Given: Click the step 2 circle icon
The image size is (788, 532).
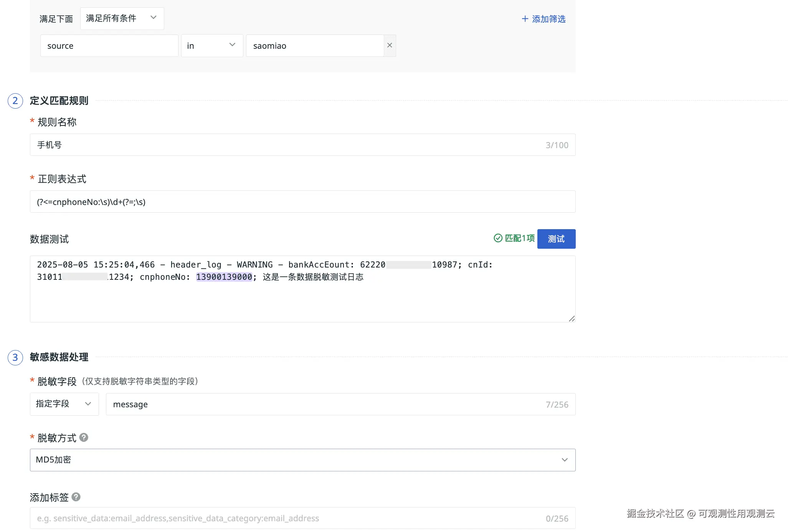Looking at the screenshot, I should tap(15, 101).
